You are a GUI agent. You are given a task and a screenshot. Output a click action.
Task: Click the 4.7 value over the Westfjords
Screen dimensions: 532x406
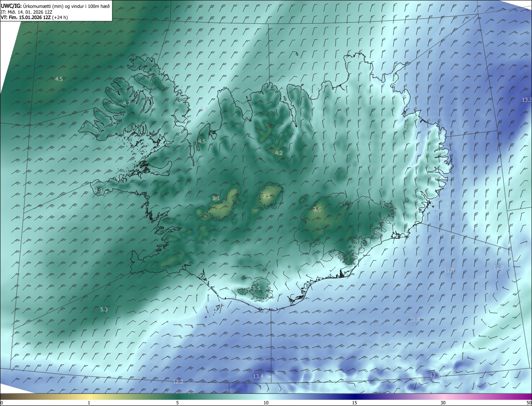(x=127, y=103)
